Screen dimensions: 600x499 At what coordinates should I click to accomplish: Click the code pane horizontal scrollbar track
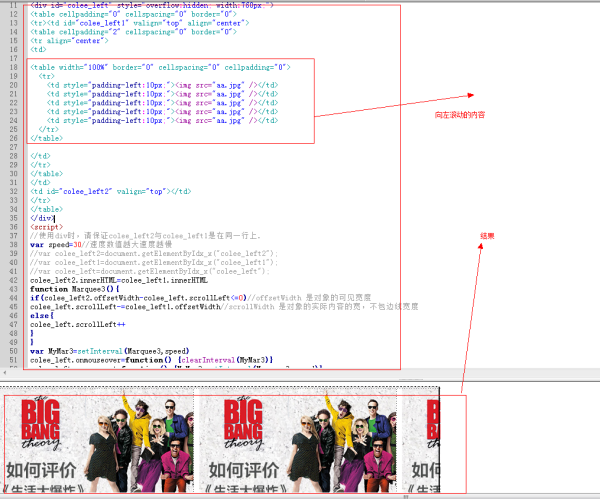[x=302, y=373]
